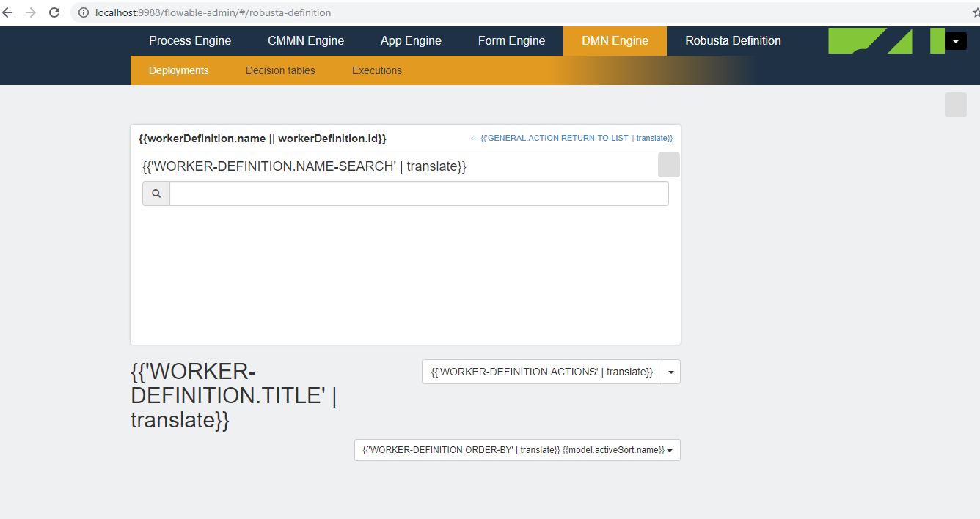Click the site information icon in address bar
This screenshot has width=980, height=519.
pyautogui.click(x=84, y=12)
